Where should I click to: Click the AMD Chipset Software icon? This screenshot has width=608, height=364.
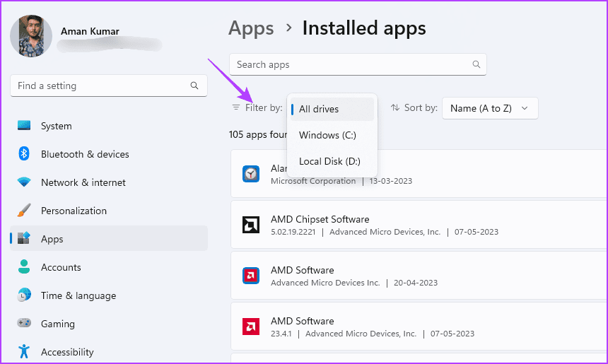tap(251, 225)
